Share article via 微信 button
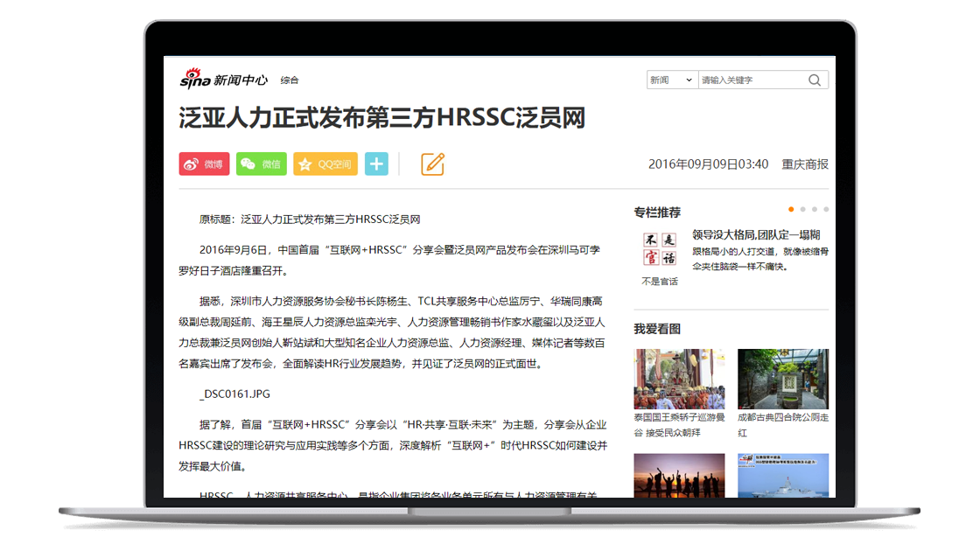 coord(262,164)
